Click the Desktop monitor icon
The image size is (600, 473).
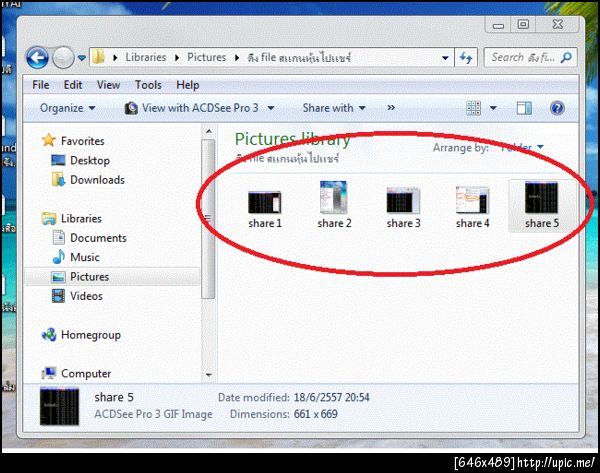(x=58, y=160)
